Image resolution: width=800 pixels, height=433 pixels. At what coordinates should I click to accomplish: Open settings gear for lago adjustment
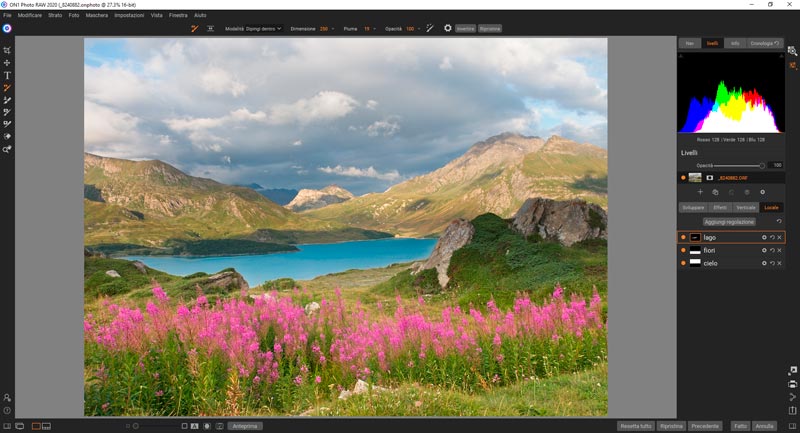[764, 237]
